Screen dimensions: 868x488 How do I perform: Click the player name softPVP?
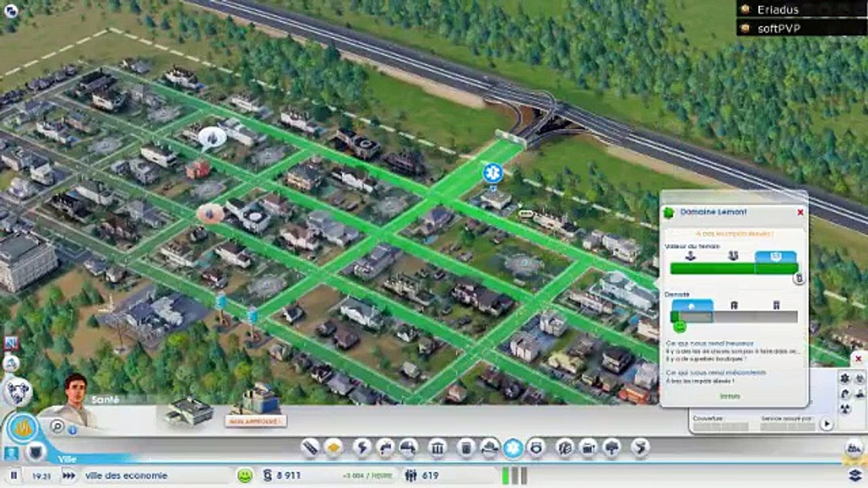(778, 28)
